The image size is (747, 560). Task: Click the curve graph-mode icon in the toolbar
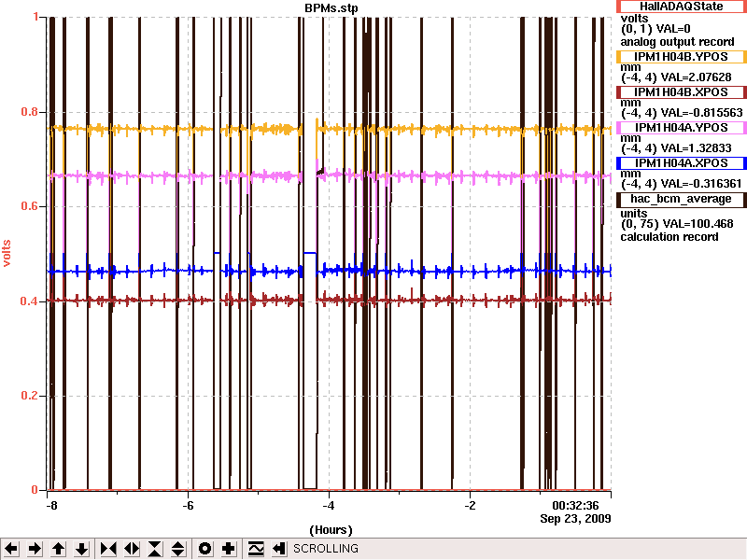click(x=256, y=549)
